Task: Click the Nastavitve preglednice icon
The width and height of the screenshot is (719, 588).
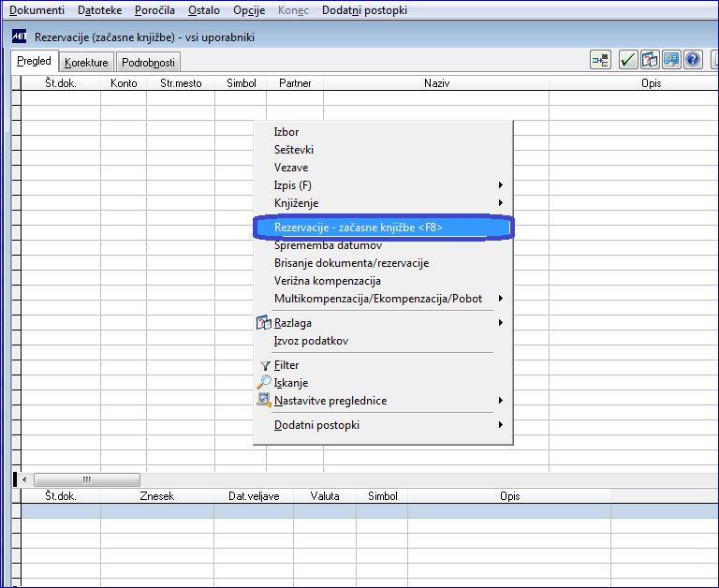Action: click(x=264, y=400)
